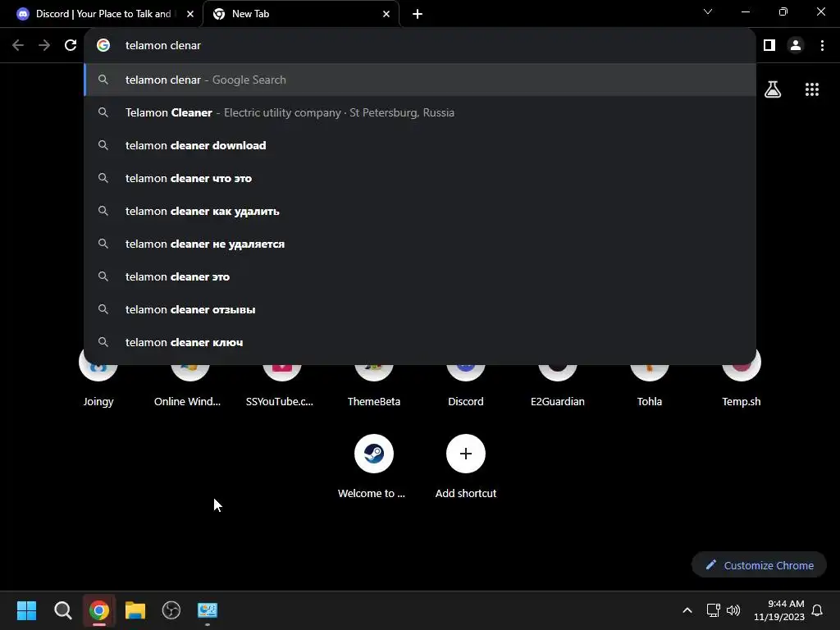Pick 'telamon cleaner это' suggestion
This screenshot has width=840, height=630.
tap(420, 276)
